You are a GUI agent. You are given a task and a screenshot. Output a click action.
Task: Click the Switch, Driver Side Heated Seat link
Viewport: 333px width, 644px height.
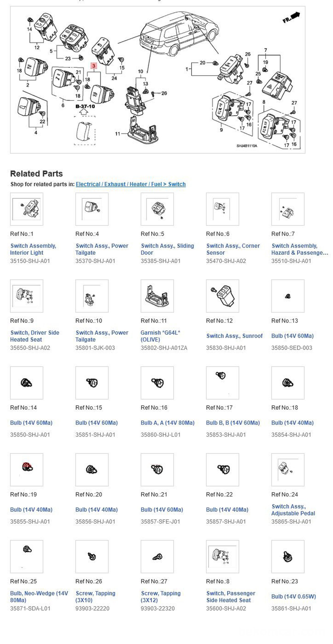tap(34, 336)
